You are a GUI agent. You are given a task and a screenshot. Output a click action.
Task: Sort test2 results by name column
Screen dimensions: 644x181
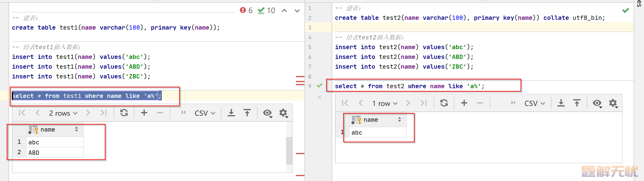(400, 120)
